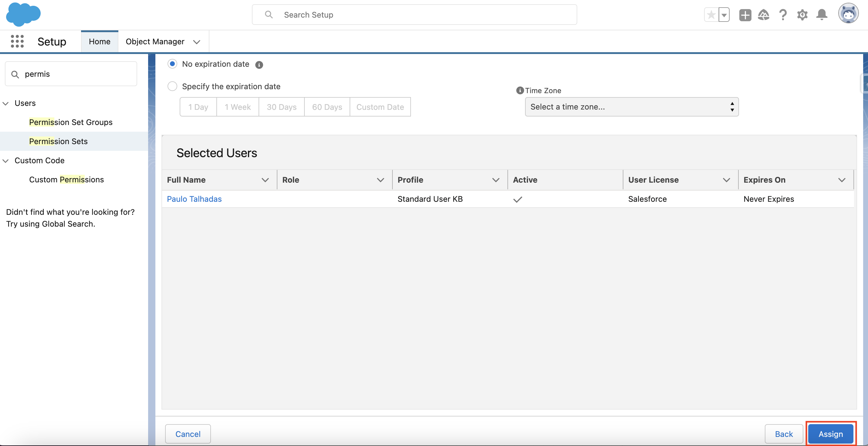Choose the Custom Date expiration button
Viewport: 868px width, 446px height.
(x=380, y=107)
